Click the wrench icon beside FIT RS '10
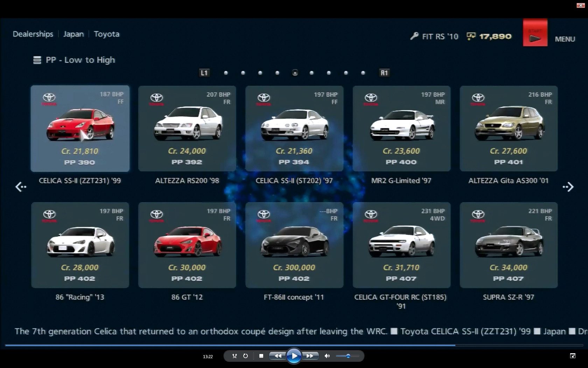The width and height of the screenshot is (588, 368). (x=414, y=36)
